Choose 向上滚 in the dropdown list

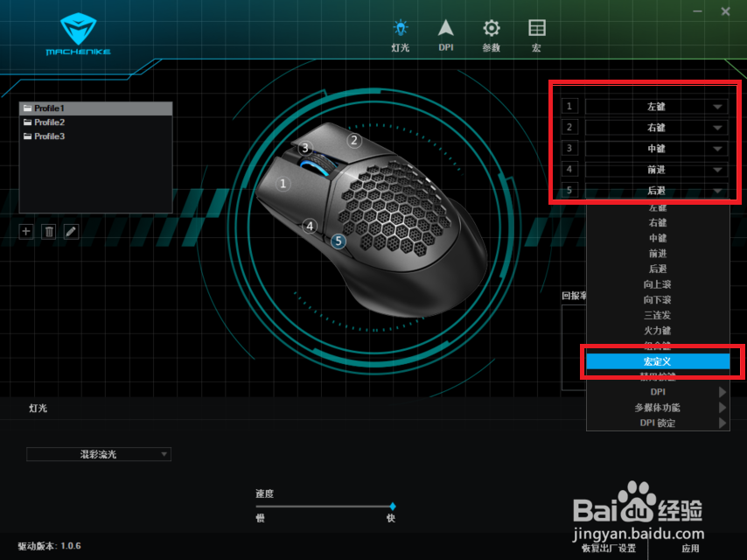coord(658,284)
